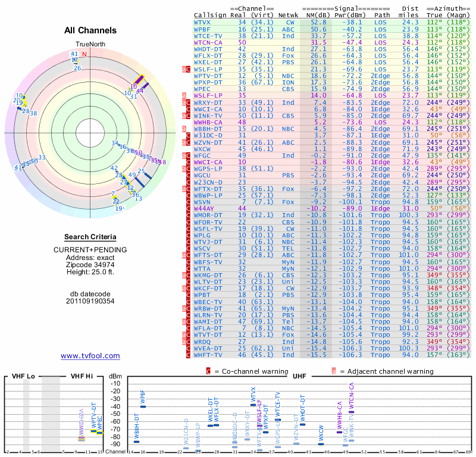
Task: Select the WHDT-DT callsign
Action: pos(208,49)
